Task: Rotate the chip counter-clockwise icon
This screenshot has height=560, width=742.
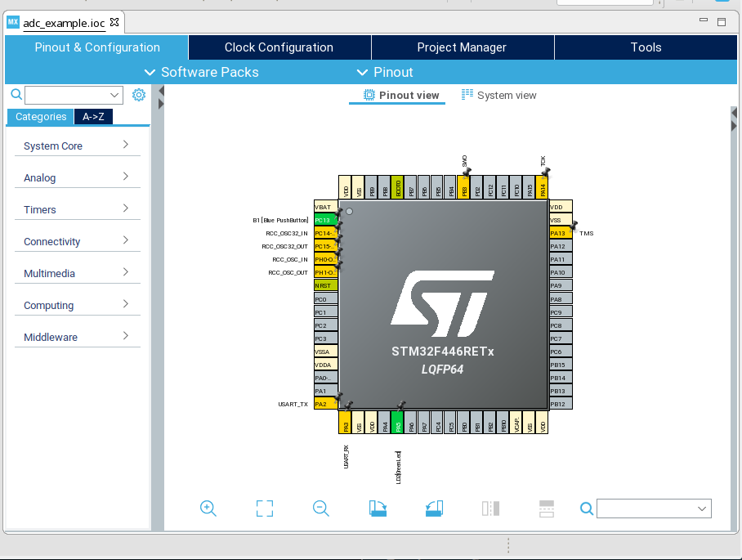Action: (434, 508)
